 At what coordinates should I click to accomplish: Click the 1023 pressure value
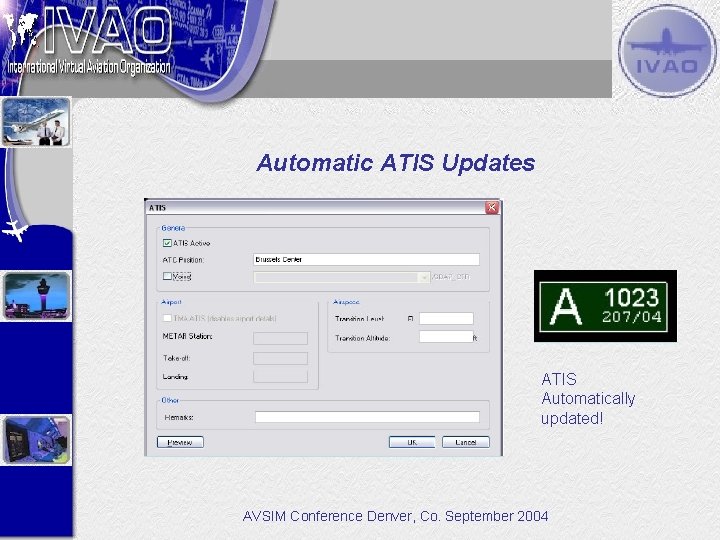click(632, 298)
